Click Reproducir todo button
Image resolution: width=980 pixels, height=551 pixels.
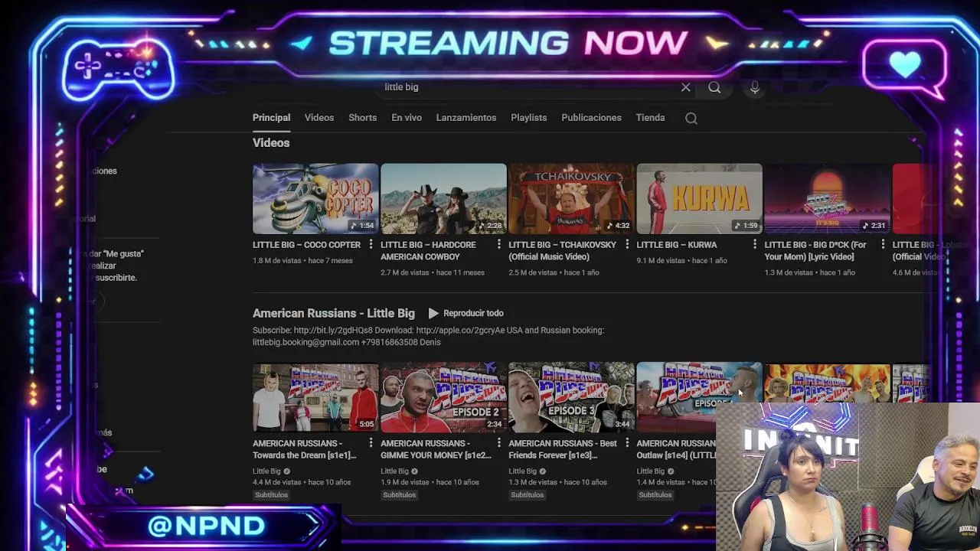coord(465,313)
